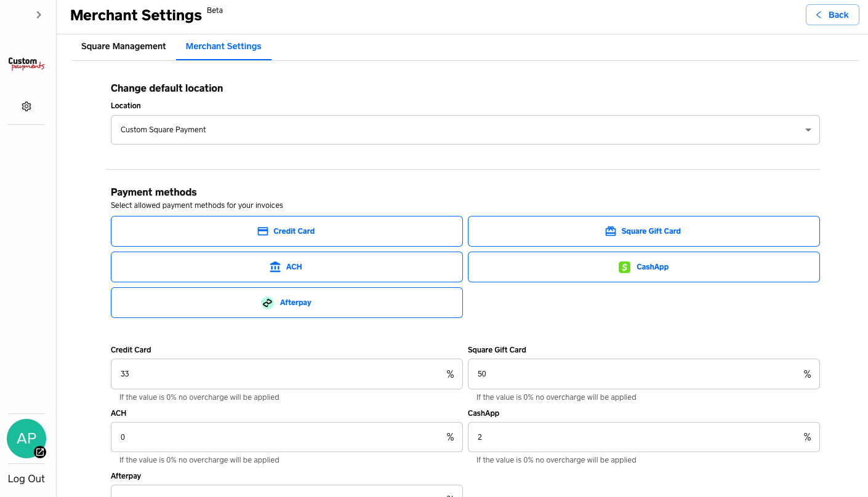Click Log Out in the sidebar
The image size is (868, 497).
[x=26, y=479]
